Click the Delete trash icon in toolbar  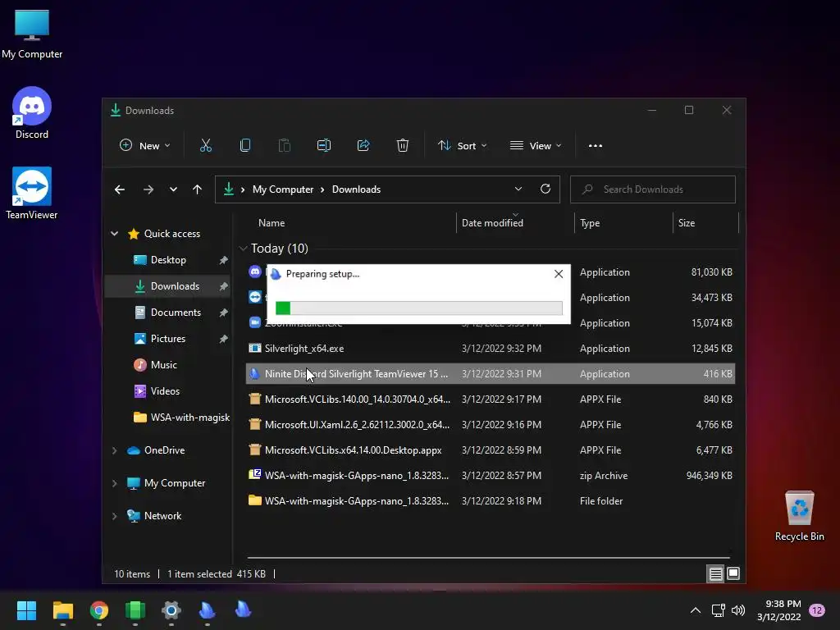pos(402,146)
